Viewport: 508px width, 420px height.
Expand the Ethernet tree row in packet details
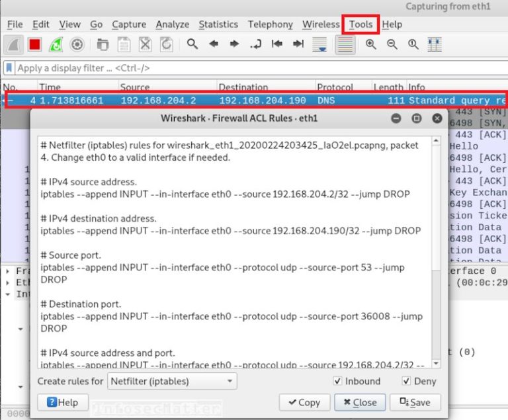(x=8, y=282)
